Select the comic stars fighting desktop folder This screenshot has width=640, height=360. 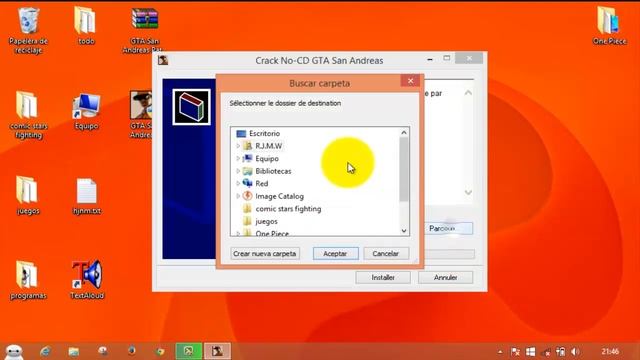pyautogui.click(x=28, y=116)
